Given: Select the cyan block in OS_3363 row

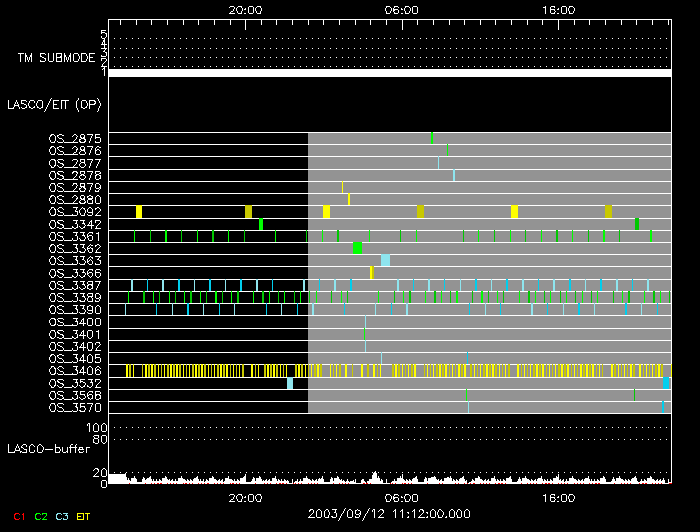Looking at the screenshot, I should (x=385, y=260).
